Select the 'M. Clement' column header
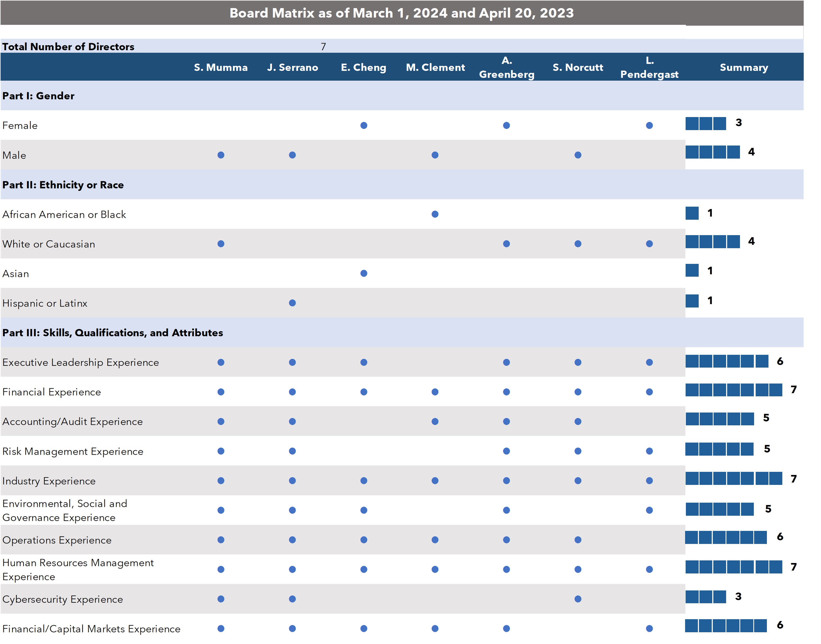The height and width of the screenshot is (644, 821). point(435,67)
